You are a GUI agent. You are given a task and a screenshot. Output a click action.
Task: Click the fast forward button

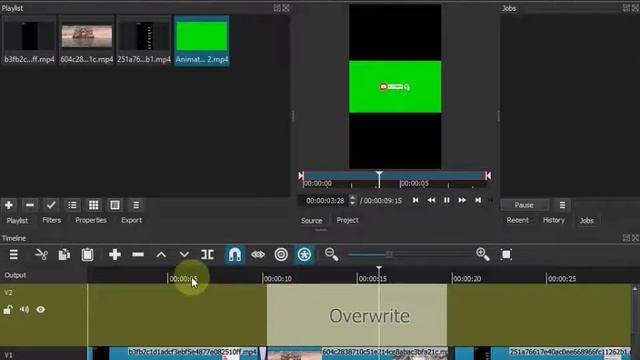(x=462, y=200)
